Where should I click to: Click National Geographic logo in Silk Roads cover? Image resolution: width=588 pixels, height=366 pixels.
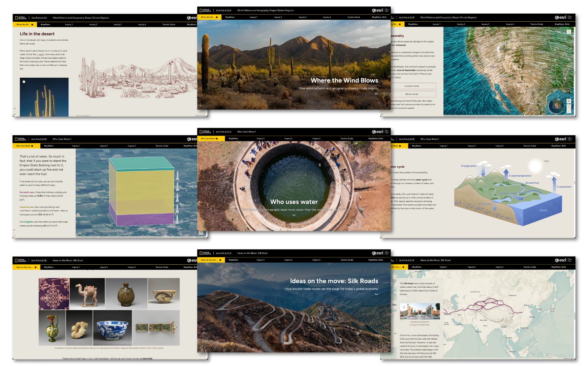tap(205, 253)
